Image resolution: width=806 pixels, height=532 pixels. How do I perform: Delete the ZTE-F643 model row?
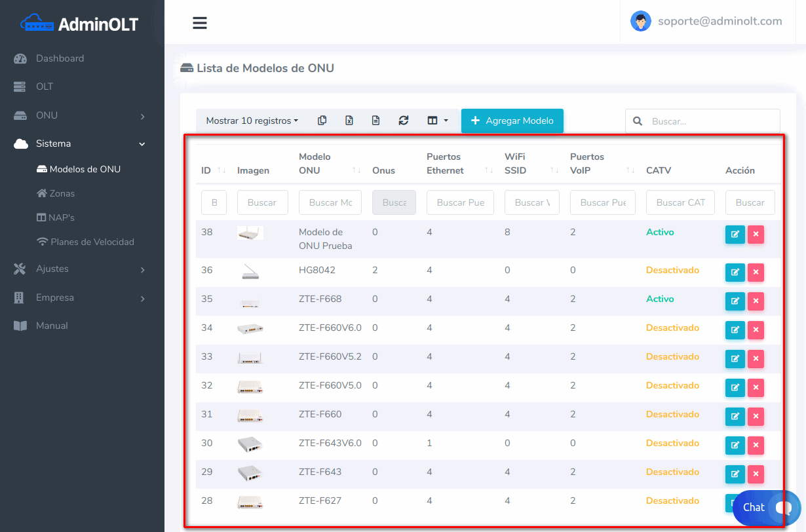point(756,474)
